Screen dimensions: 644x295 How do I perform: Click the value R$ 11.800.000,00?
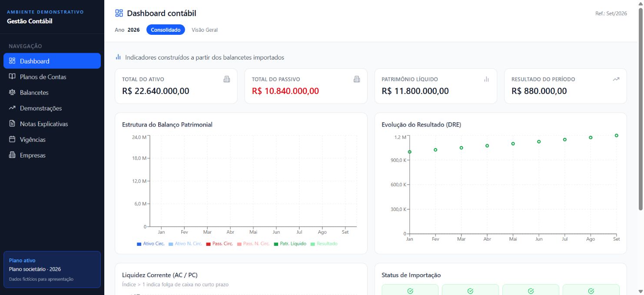(x=415, y=91)
